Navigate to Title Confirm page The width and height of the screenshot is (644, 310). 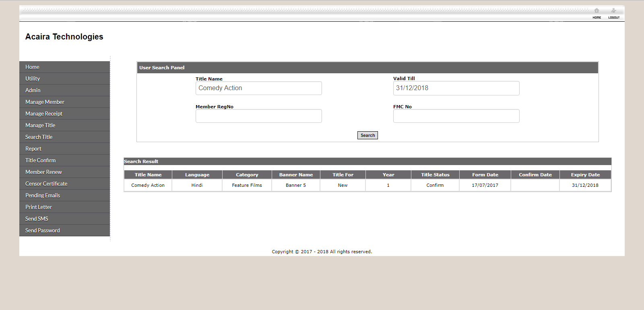[41, 161]
